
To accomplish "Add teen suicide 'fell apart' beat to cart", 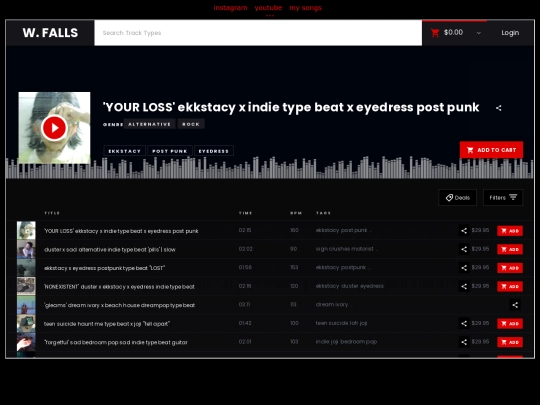I will [x=510, y=324].
